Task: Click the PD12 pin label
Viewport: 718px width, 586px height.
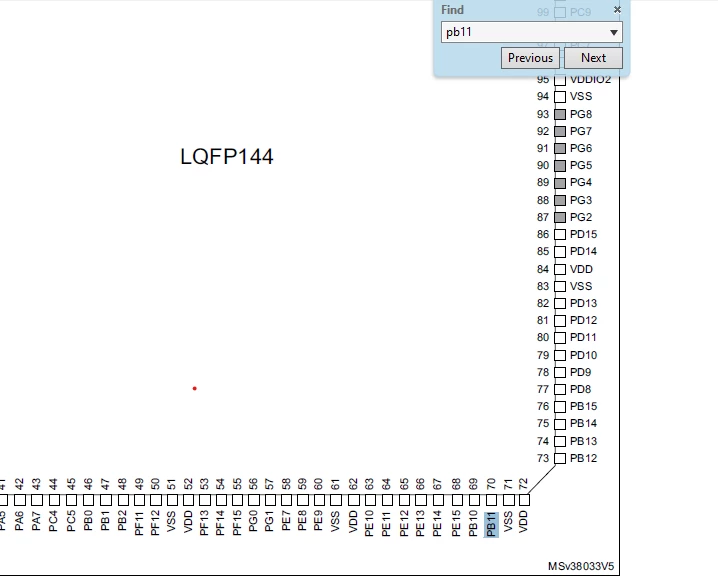Action: (583, 320)
